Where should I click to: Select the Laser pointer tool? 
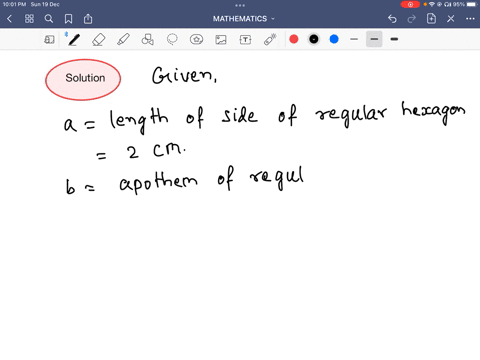pos(270,39)
